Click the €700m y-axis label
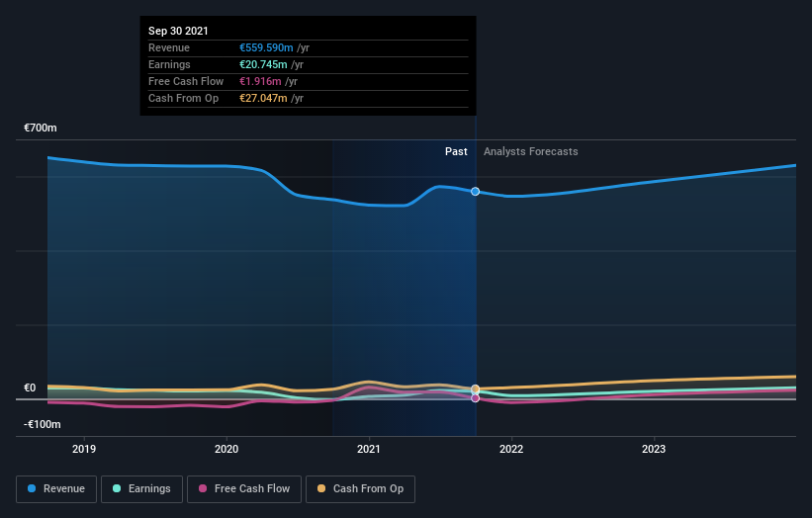Viewport: 812px width, 518px height. [x=41, y=128]
